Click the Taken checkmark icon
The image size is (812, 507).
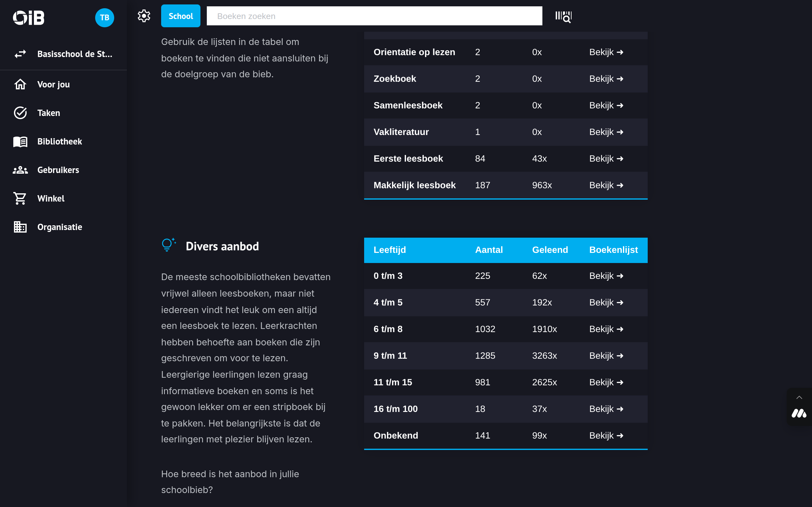tap(20, 113)
